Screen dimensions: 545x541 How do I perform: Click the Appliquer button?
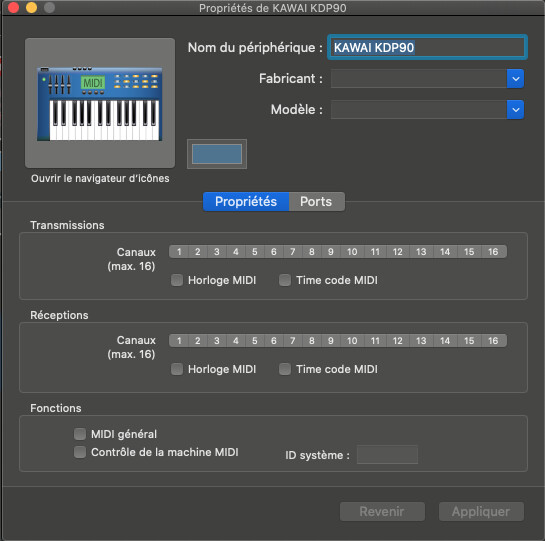(481, 511)
